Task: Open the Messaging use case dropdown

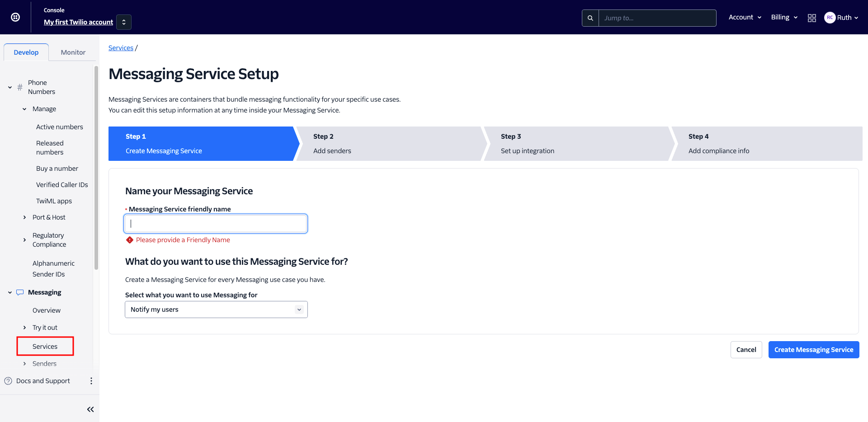Action: 216,309
